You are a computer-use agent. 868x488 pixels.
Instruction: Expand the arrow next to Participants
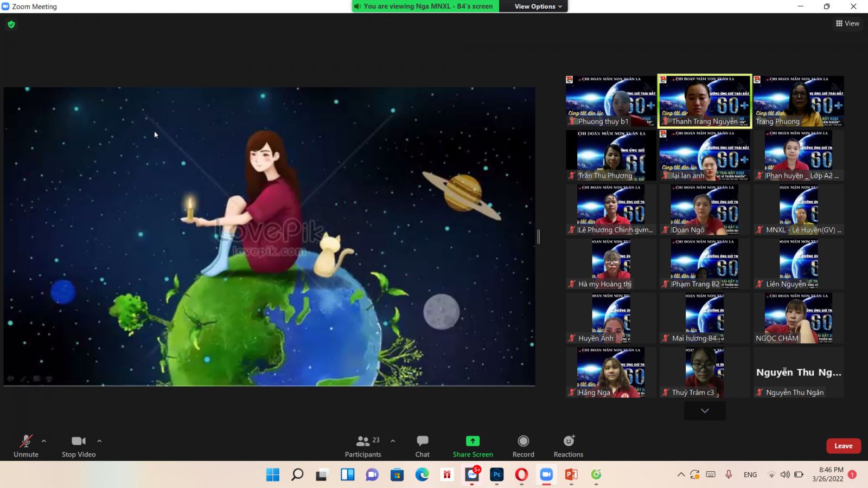click(393, 441)
